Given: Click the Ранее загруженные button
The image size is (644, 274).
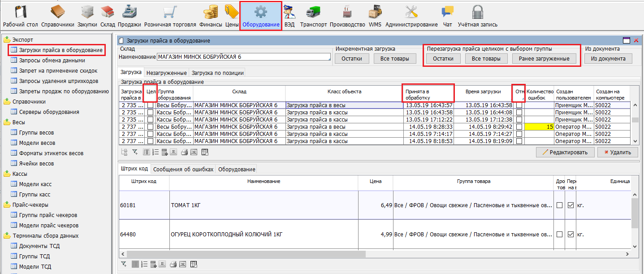Looking at the screenshot, I should (544, 59).
